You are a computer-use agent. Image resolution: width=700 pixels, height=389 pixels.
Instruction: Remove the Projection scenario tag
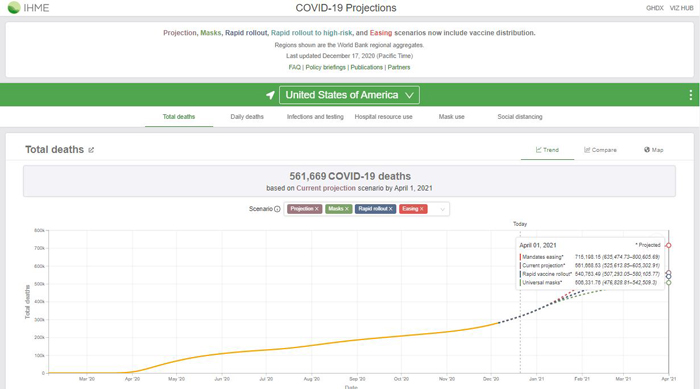(x=317, y=209)
